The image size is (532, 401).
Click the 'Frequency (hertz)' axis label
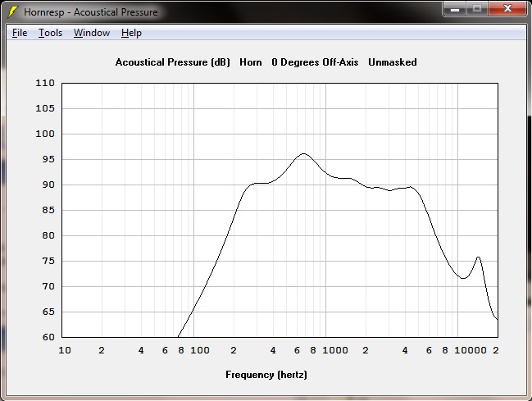tap(266, 375)
